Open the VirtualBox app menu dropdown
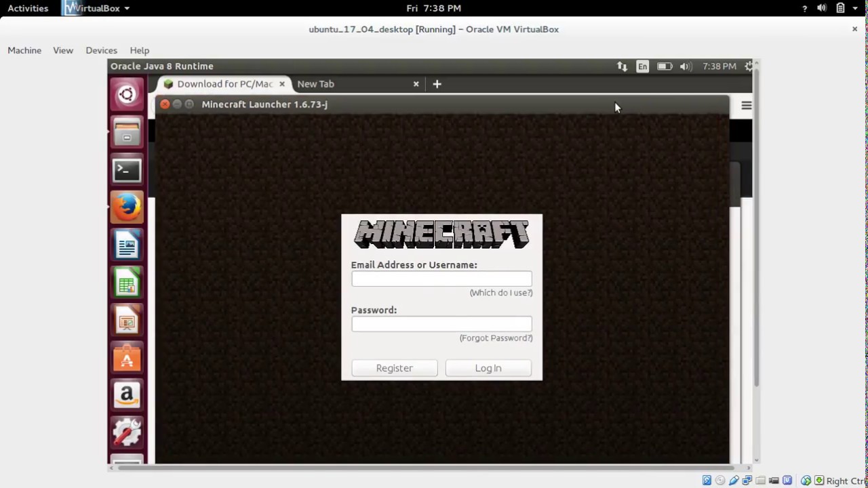This screenshot has width=868, height=488. point(95,8)
